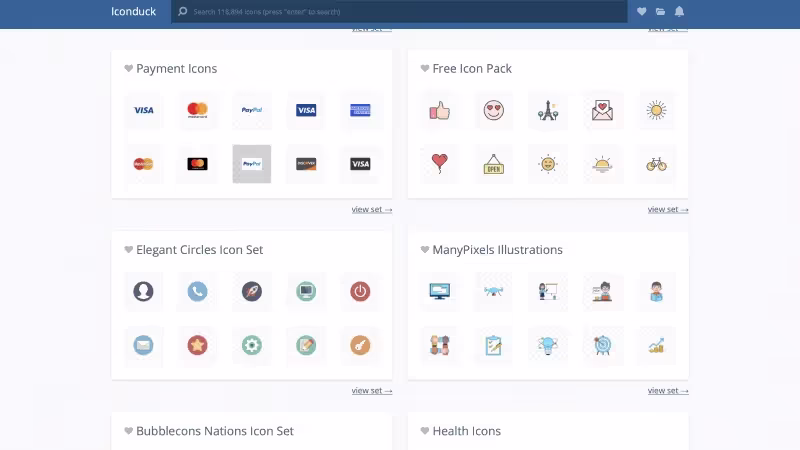Open the collections folder icon in header

pyautogui.click(x=660, y=12)
